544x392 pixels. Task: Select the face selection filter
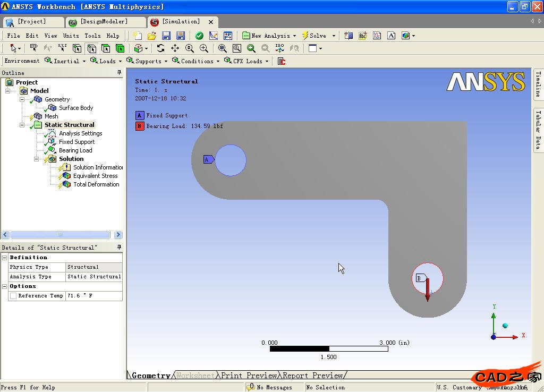coord(106,48)
